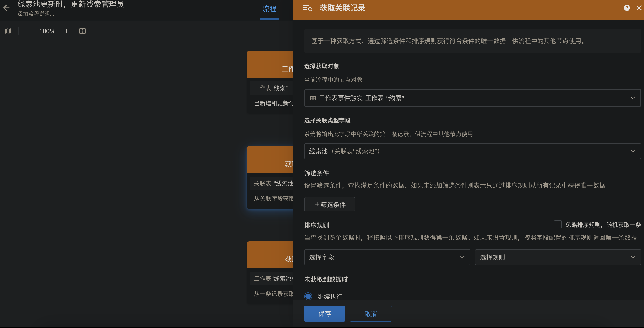644x328 pixels.
Task: Expand the 工作表事件触发 node object dropdown
Action: [x=472, y=98]
